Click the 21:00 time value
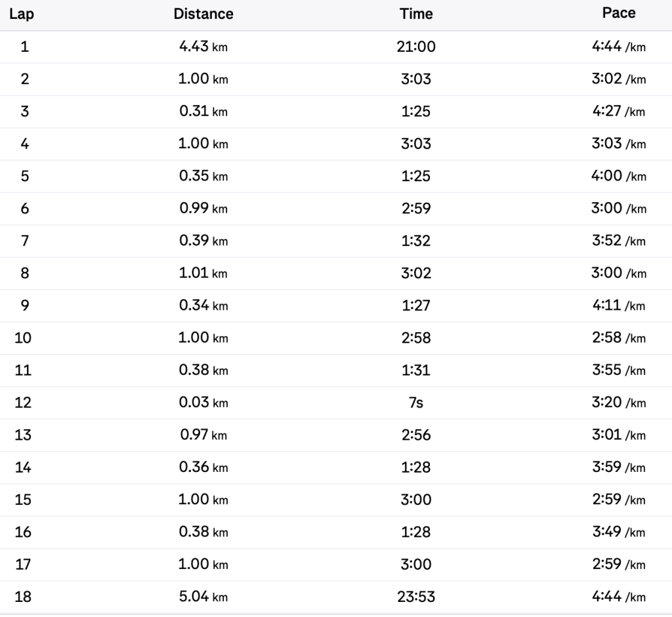Viewport: 672px width, 617px height. pos(416,47)
